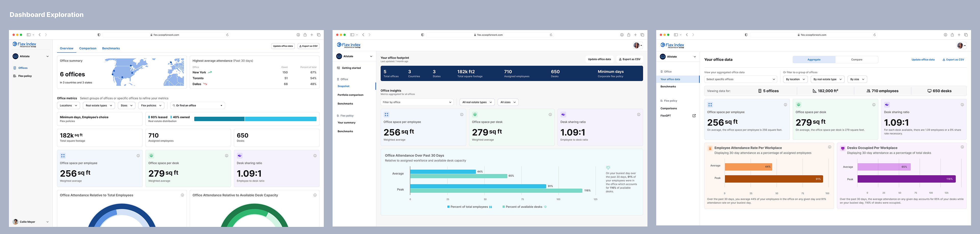Click the Or find an office search field
Screen dimensions: 980x234
click(198, 106)
